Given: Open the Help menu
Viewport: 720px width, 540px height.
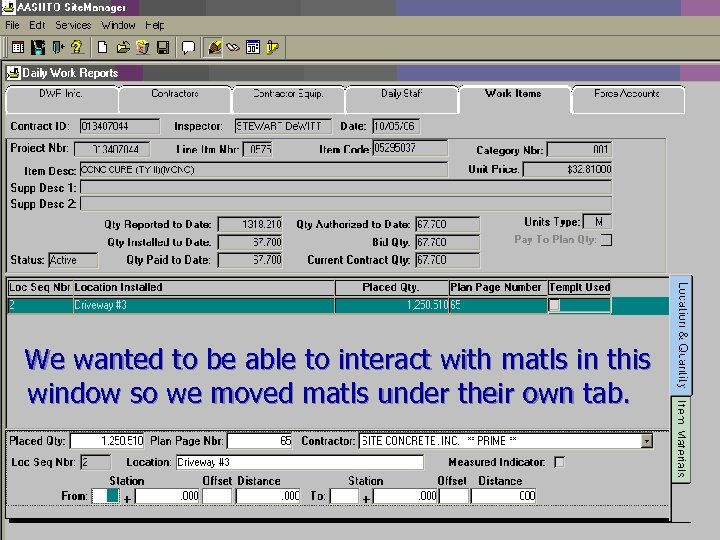Looking at the screenshot, I should [155, 25].
